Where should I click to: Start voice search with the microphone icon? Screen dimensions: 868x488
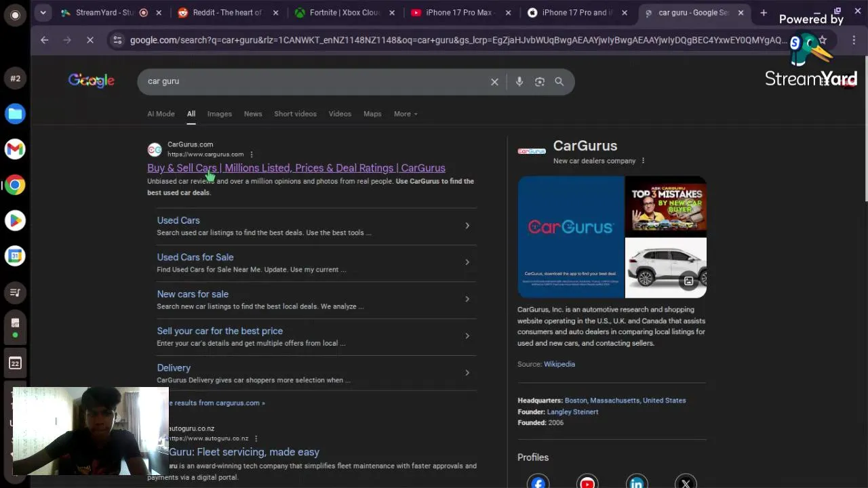[x=519, y=81]
